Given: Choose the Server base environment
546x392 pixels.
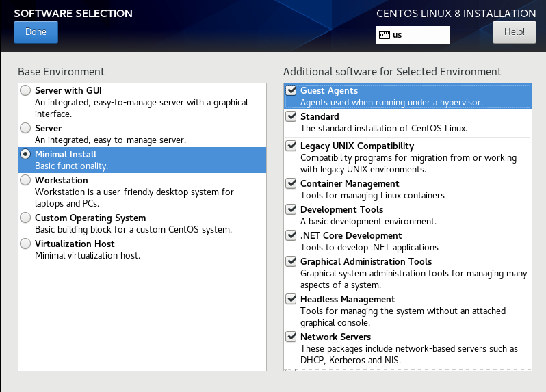Looking at the screenshot, I should pos(25,128).
